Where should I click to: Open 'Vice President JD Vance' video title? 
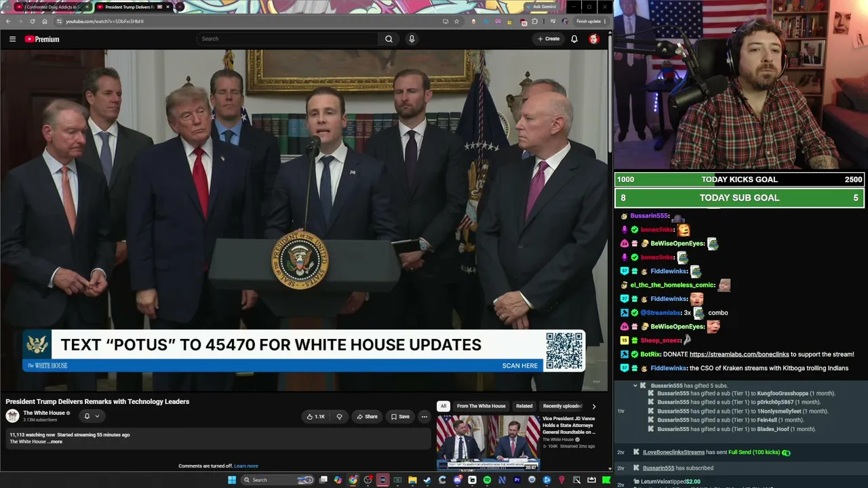point(570,425)
